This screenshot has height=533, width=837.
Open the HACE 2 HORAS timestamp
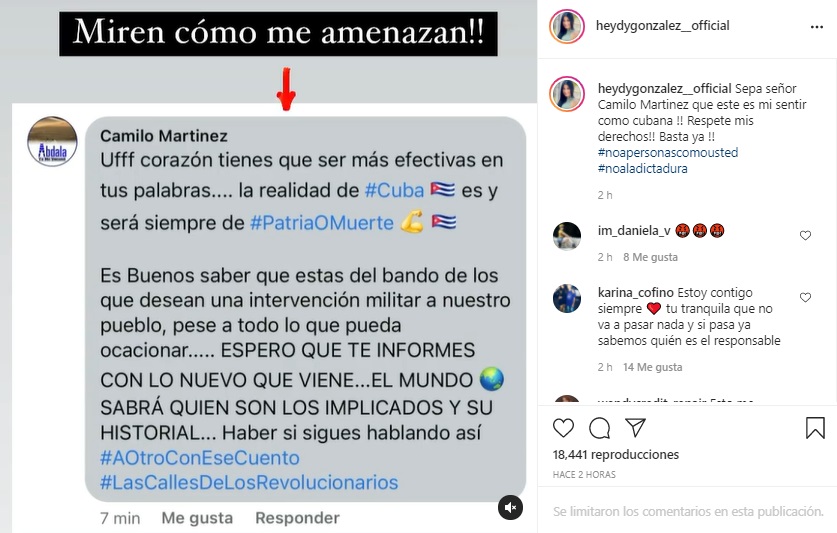point(584,474)
